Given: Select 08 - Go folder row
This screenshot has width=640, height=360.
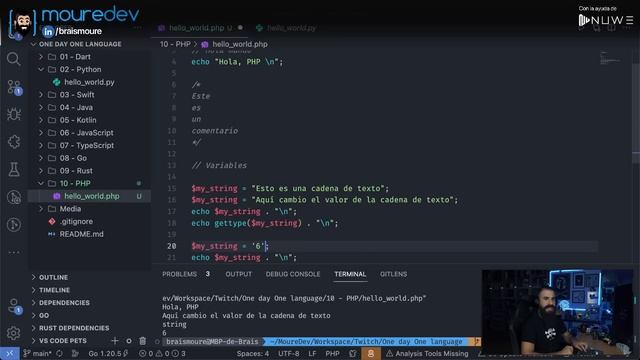Looking at the screenshot, I should 89,158.
